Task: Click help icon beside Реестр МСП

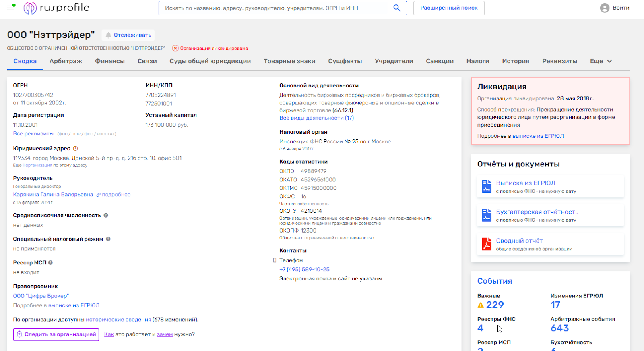Action: [50, 262]
